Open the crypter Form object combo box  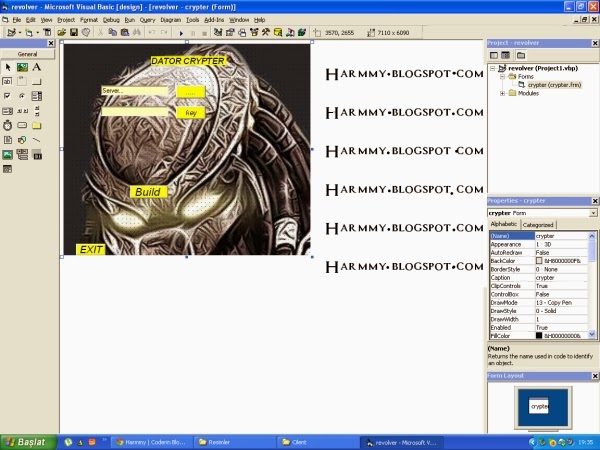(x=542, y=213)
